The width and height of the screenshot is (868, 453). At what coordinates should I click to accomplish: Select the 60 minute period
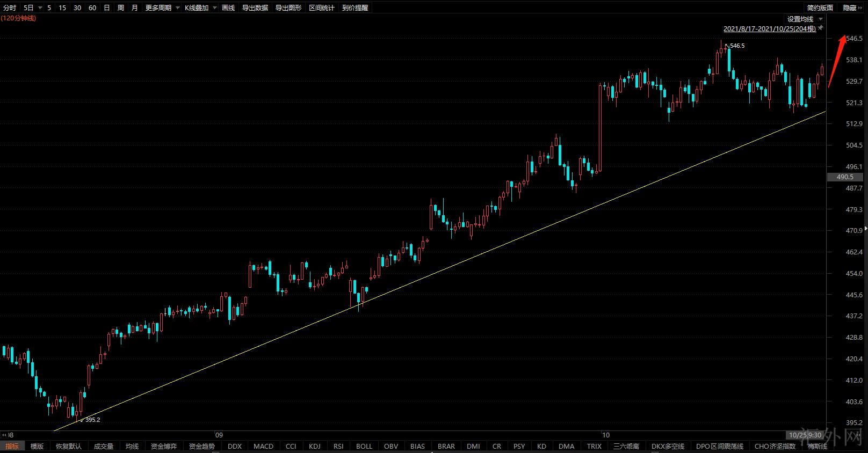[92, 8]
